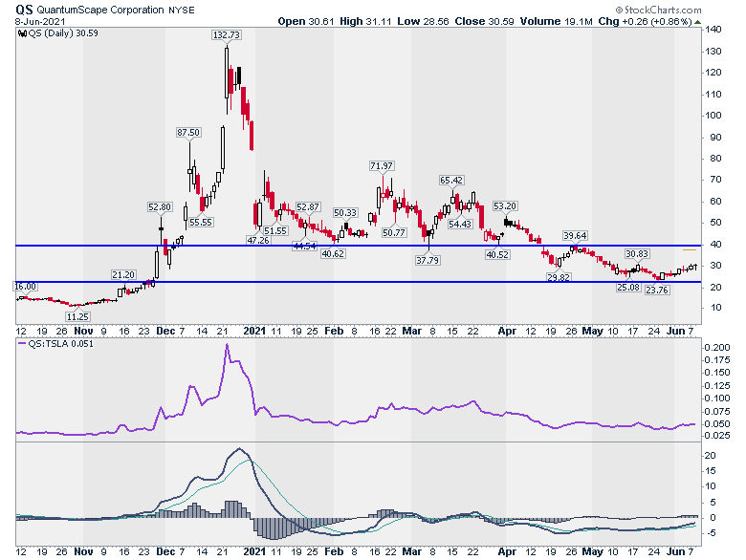The image size is (746, 560).
Task: Click the short orange line marker near 38
Action: 690,249
